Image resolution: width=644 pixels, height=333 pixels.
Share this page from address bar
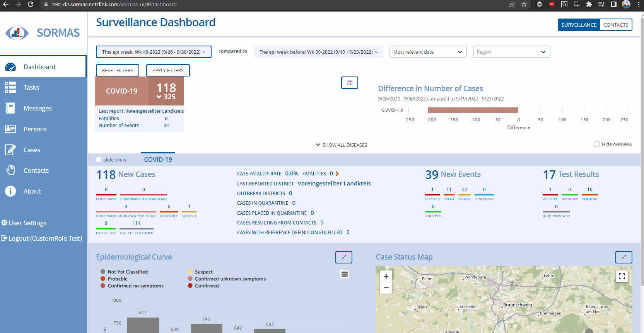(512, 5)
